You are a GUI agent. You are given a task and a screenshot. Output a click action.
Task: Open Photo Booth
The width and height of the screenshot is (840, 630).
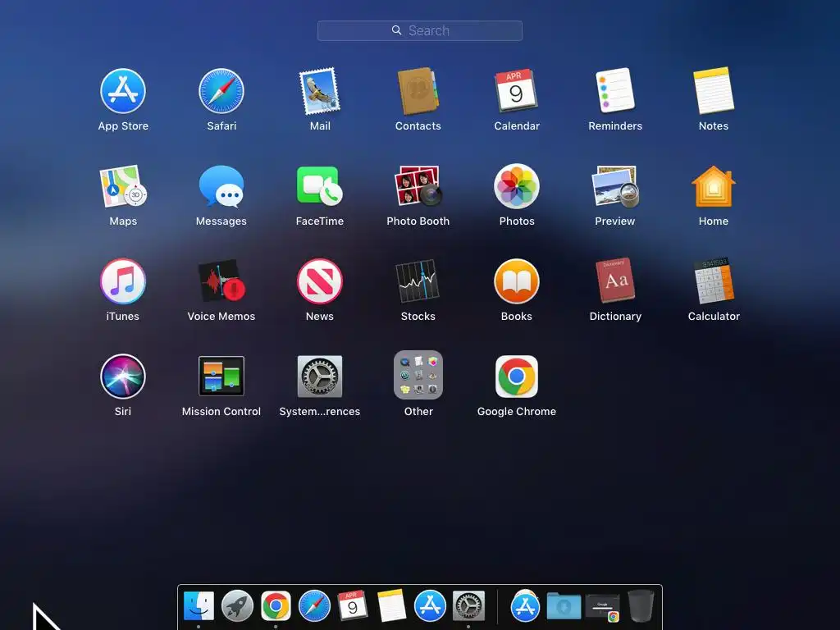(418, 186)
